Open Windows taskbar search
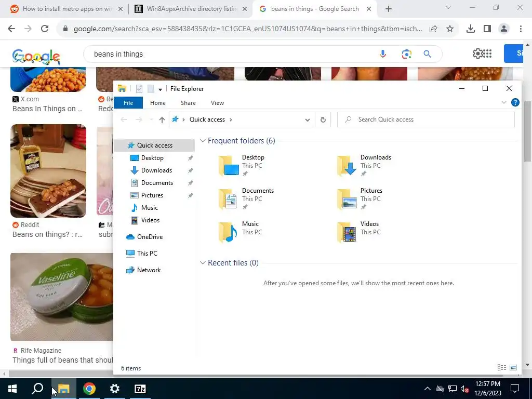This screenshot has width=532, height=399. click(37, 389)
